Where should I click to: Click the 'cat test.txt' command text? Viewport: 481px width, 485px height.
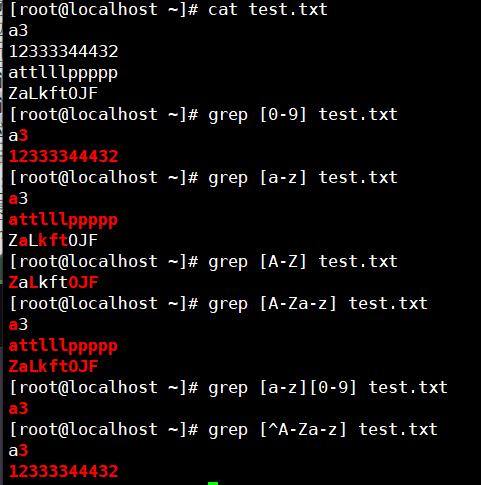[x=268, y=9]
